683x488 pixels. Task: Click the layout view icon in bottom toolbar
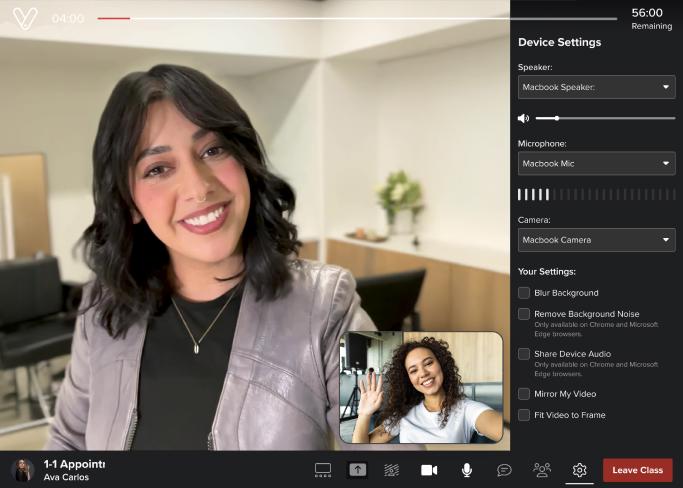point(323,470)
